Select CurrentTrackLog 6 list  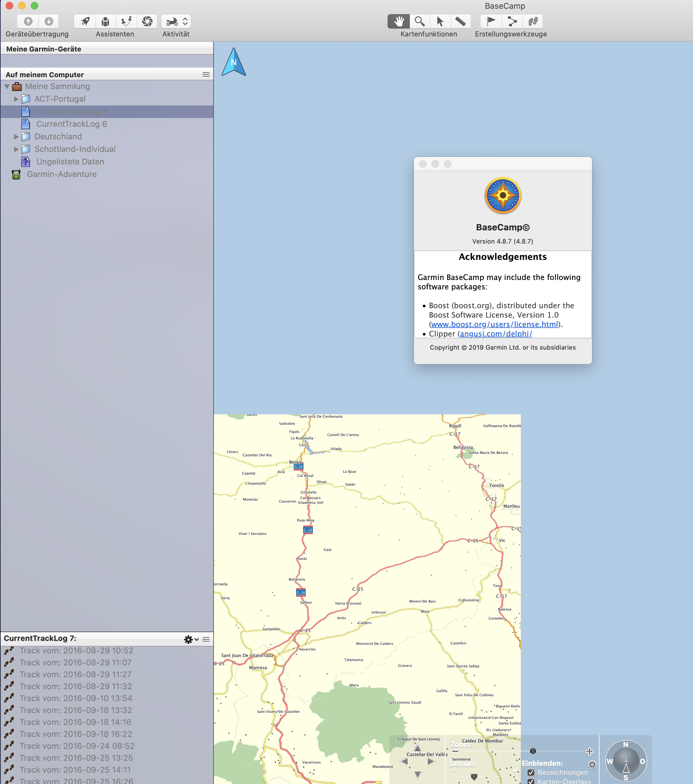pos(71,124)
